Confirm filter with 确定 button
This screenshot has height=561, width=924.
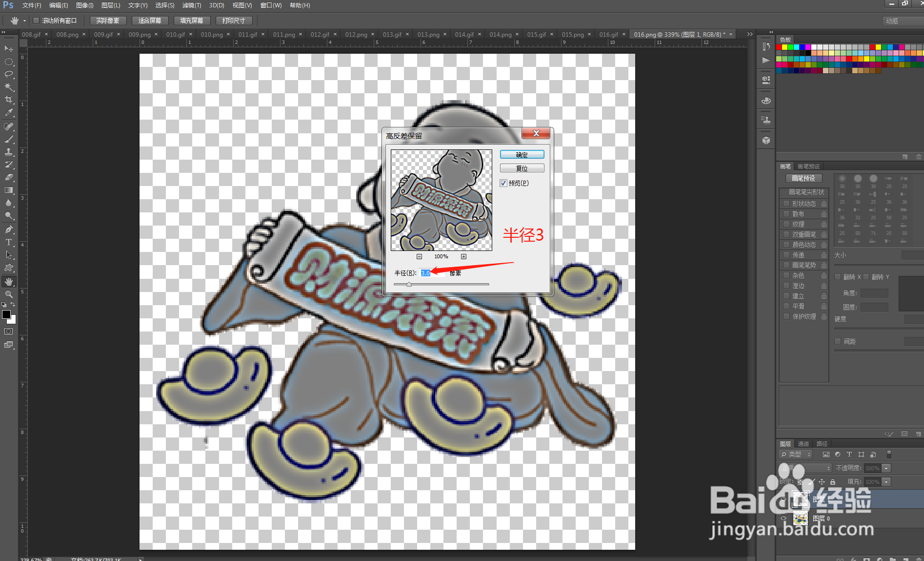(x=522, y=155)
